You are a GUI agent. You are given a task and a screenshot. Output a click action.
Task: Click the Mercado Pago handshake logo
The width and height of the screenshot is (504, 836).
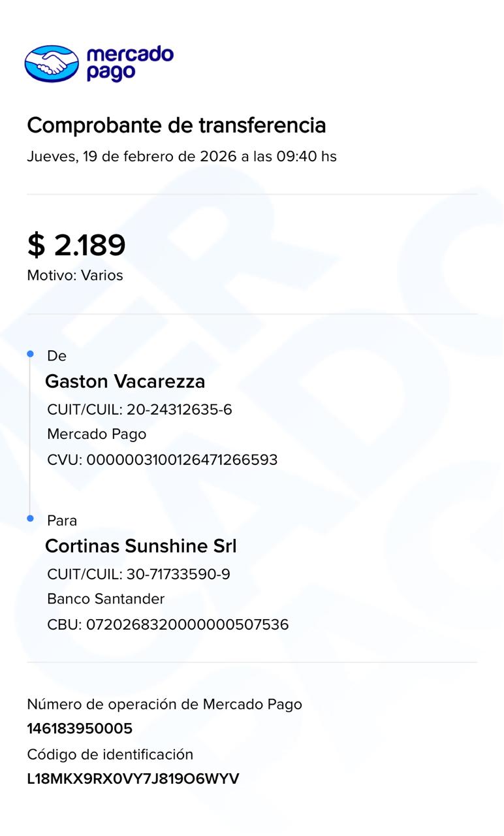[52, 63]
